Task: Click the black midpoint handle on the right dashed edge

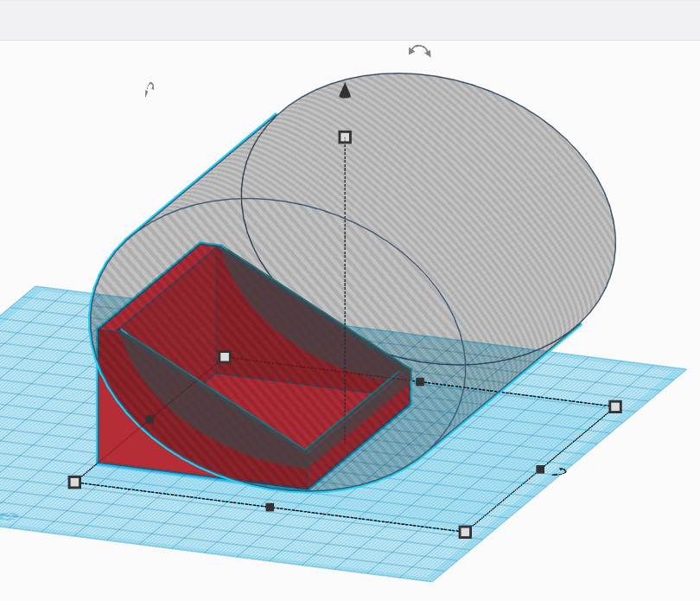Action: [x=540, y=470]
